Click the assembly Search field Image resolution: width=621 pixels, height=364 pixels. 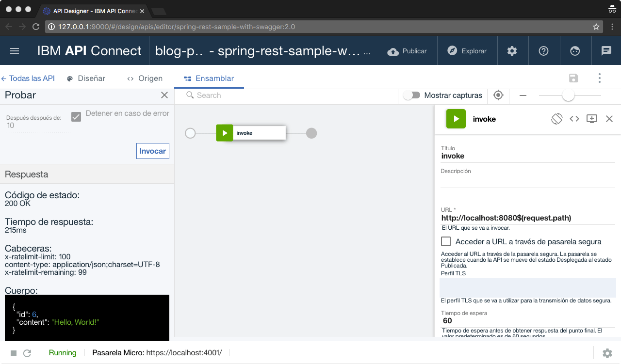243,95
